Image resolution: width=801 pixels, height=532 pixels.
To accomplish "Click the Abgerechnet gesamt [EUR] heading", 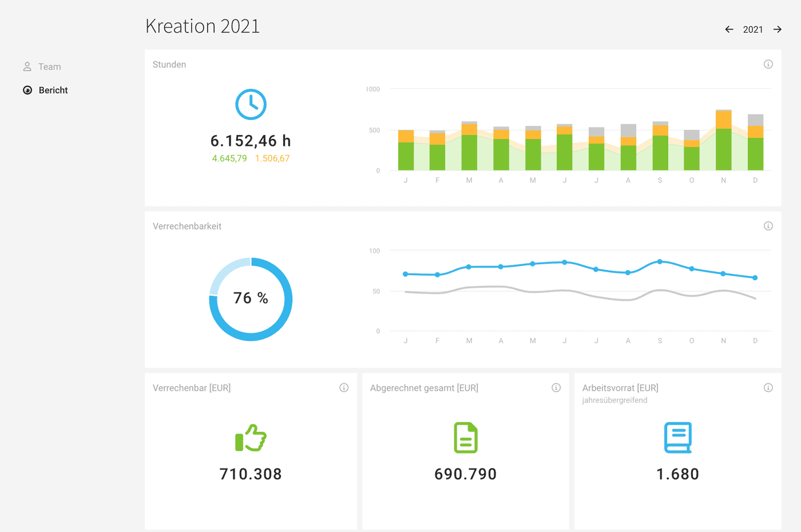I will click(424, 388).
